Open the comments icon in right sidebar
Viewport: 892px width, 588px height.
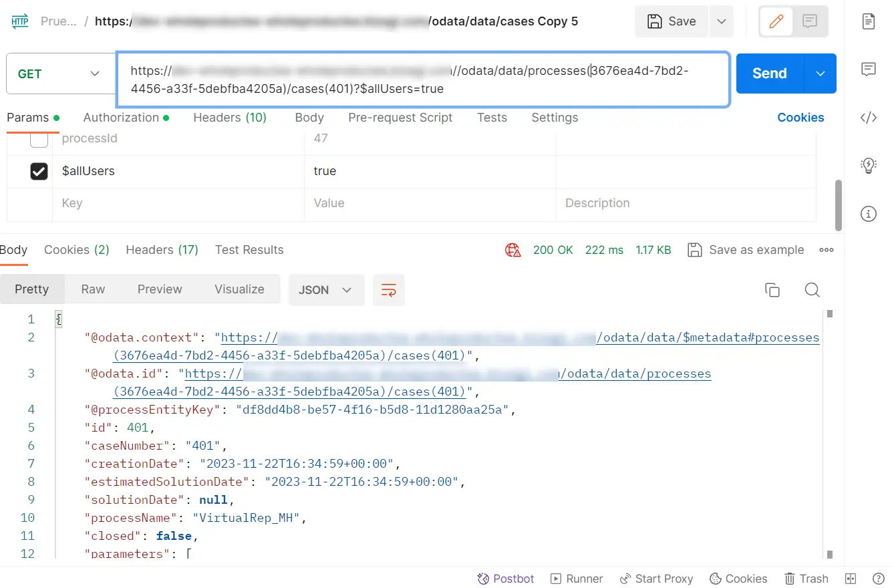click(868, 69)
